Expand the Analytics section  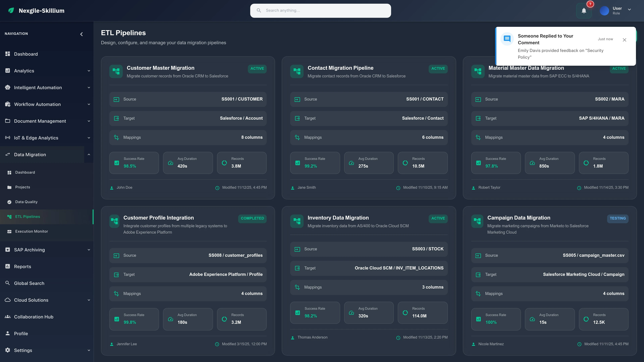coord(89,71)
